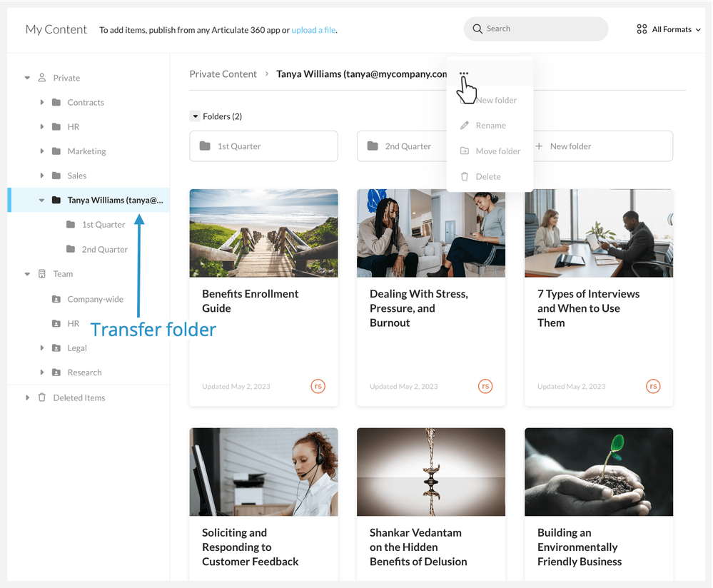Expand the Contracts folder arrow
The height and width of the screenshot is (588, 713).
point(42,102)
